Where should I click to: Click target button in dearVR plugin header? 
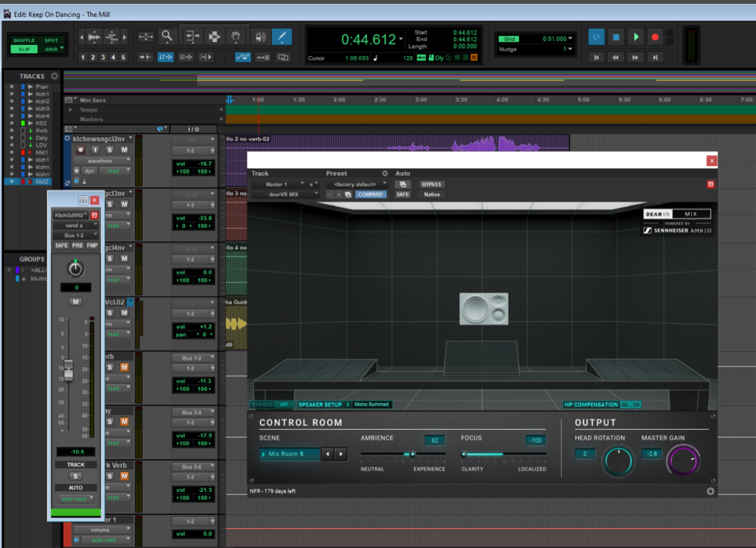coord(711,185)
